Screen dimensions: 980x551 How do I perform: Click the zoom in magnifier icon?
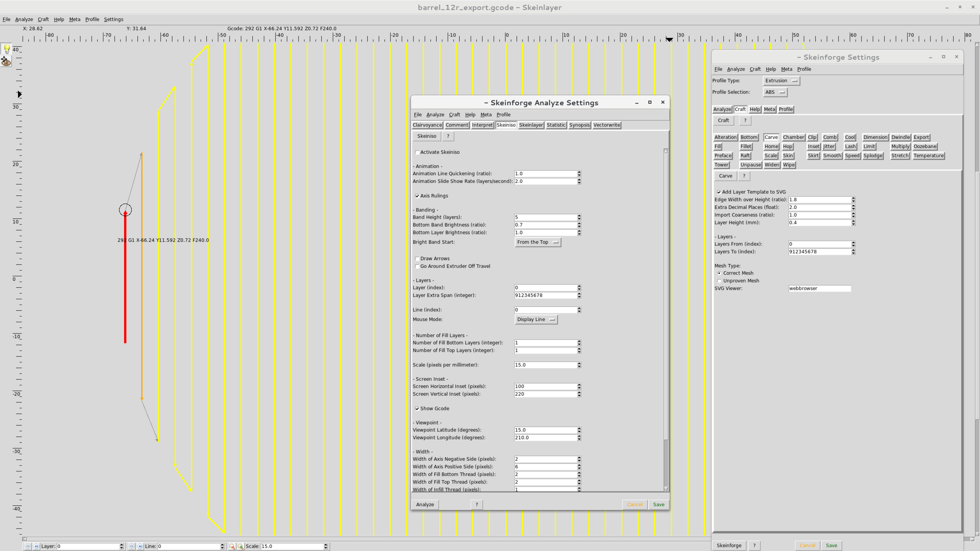pos(241,546)
